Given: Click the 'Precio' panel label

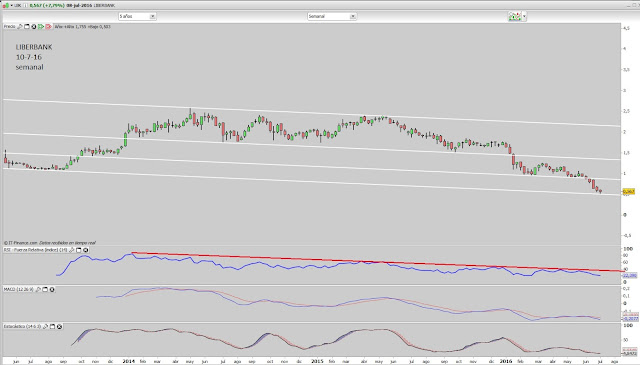Looking at the screenshot, I should click(9, 27).
